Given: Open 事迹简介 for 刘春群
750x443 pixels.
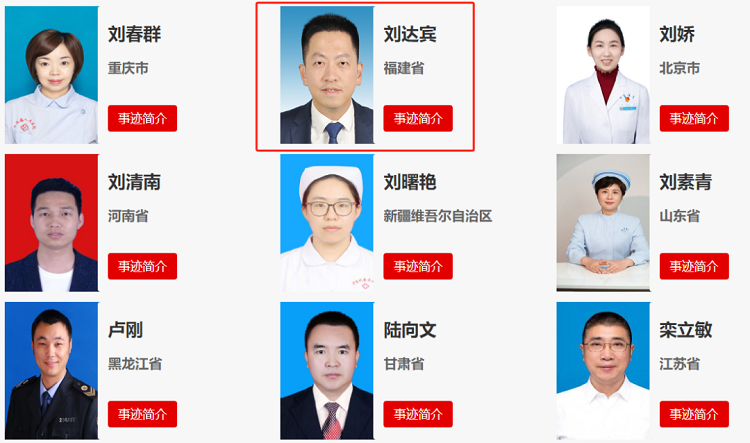Looking at the screenshot, I should point(142,118).
